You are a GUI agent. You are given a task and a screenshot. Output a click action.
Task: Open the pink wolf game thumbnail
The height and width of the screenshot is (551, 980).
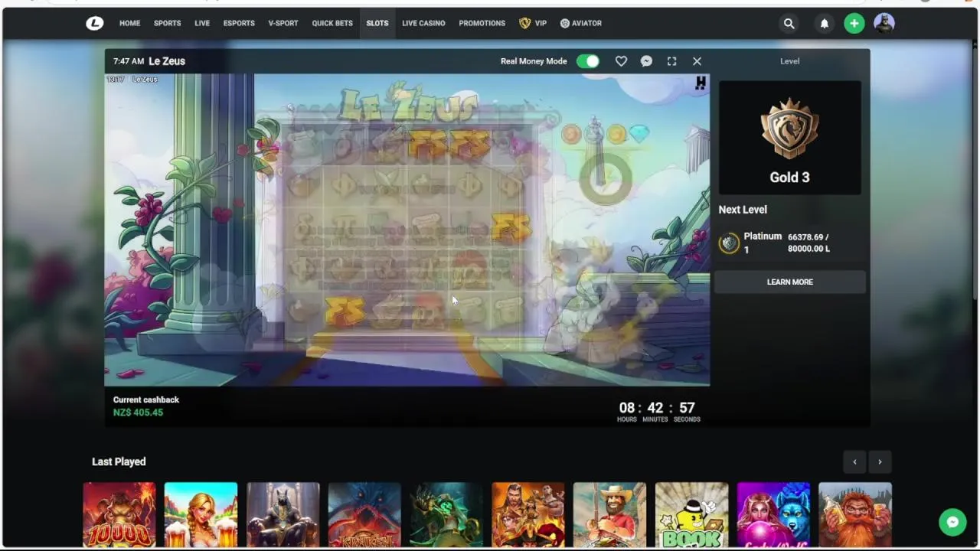click(x=773, y=514)
